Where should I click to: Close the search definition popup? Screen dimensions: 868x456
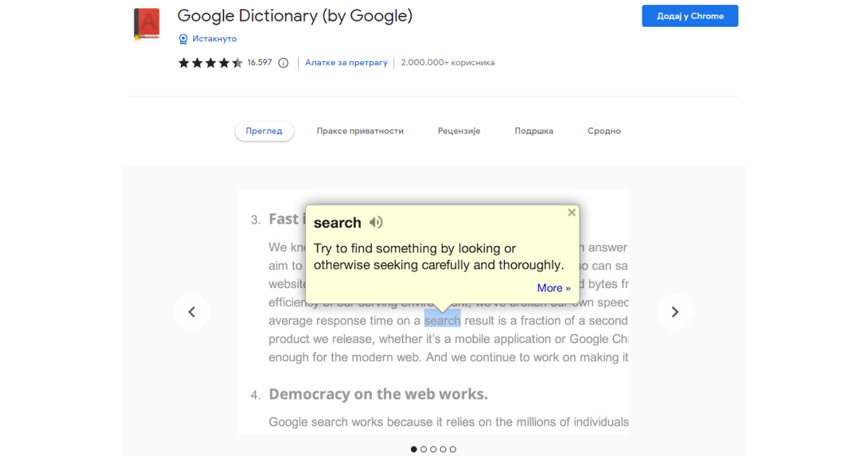571,212
